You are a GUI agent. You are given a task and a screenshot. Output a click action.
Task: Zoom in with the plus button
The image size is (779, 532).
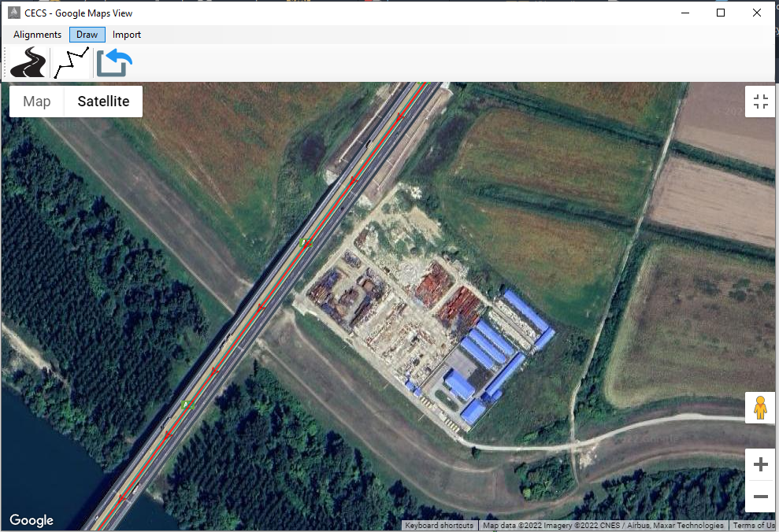(x=760, y=464)
